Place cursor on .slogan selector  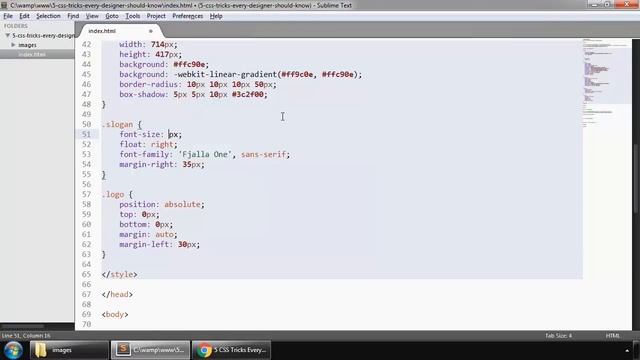117,124
